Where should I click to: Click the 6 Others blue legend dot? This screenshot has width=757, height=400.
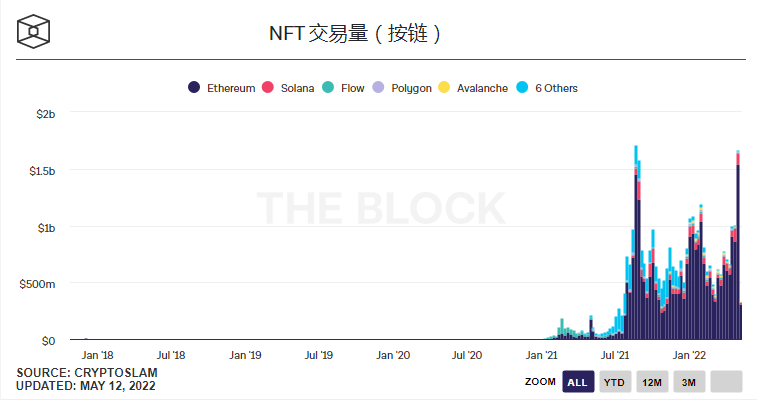point(521,88)
